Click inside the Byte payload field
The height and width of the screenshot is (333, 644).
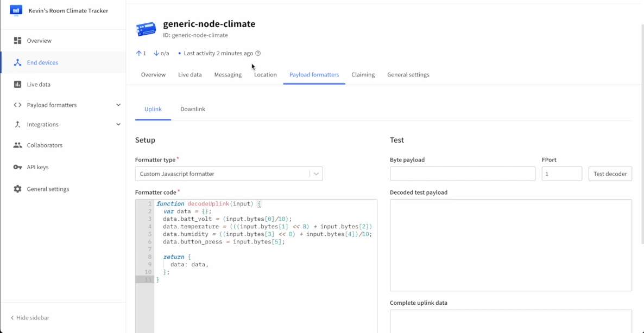pos(462,174)
